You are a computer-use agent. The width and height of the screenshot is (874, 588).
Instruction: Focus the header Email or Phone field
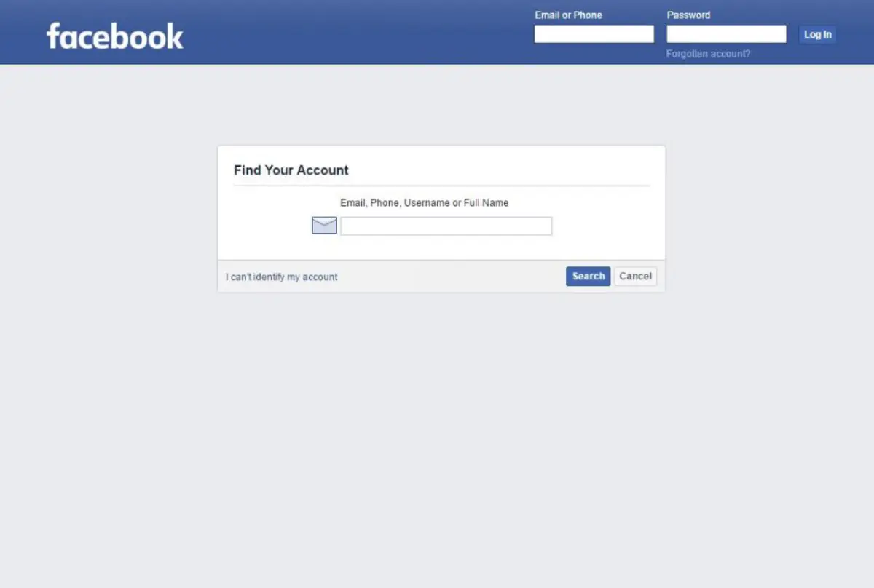(594, 34)
